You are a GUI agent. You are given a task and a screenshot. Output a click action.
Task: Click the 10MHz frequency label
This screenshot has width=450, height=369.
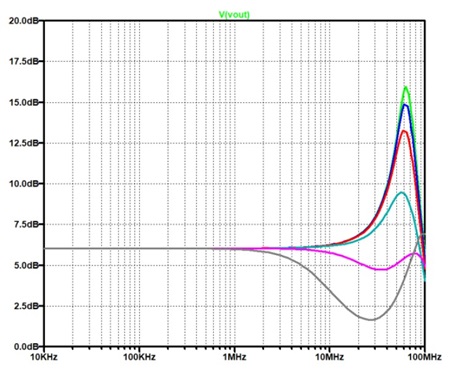330,357
